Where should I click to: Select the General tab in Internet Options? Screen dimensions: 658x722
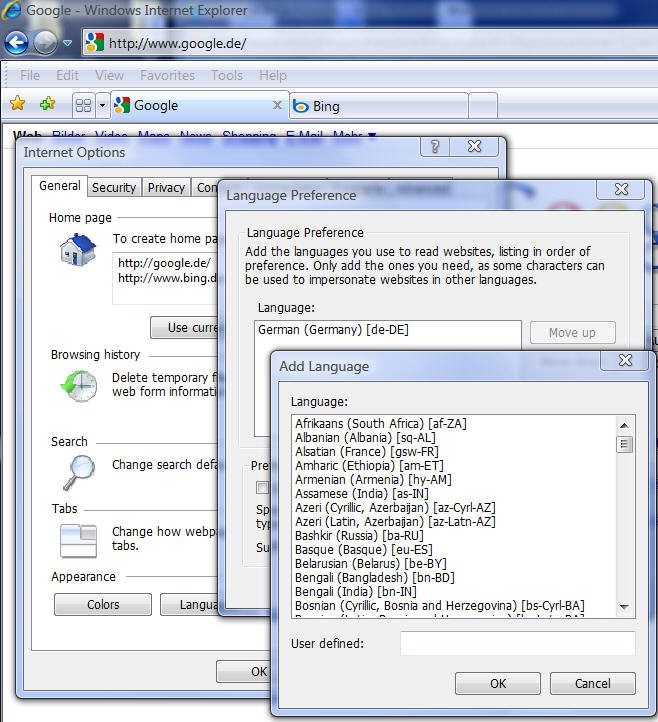tap(59, 186)
